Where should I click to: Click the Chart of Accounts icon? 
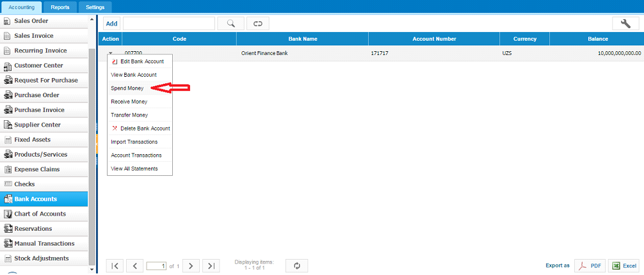(x=7, y=214)
